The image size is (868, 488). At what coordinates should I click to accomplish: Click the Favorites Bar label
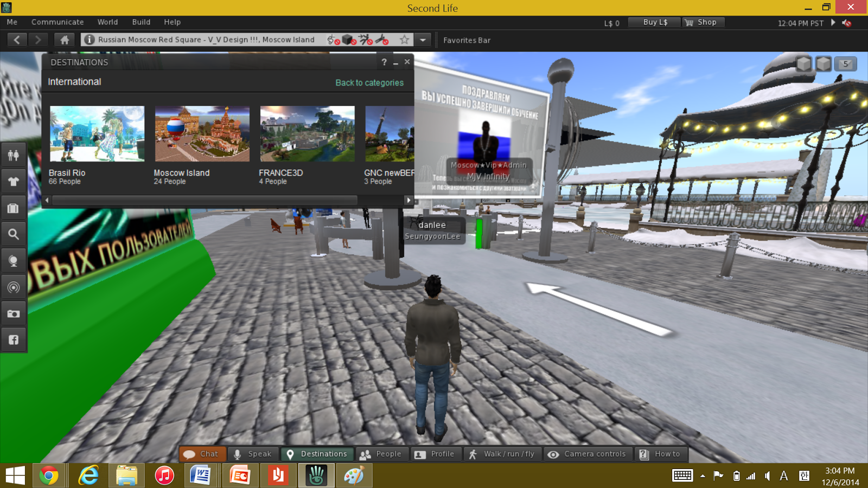pos(467,40)
